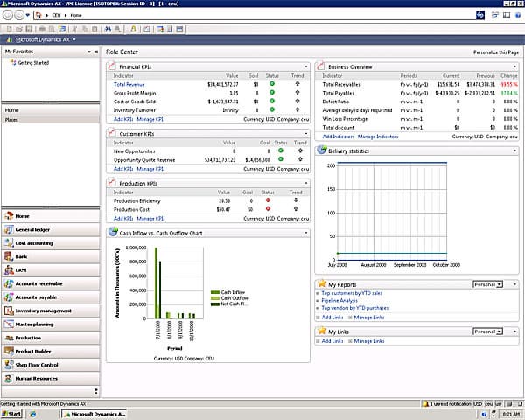Click the Find binoculars toolbar icon
The height and width of the screenshot is (420, 525).
108,30
